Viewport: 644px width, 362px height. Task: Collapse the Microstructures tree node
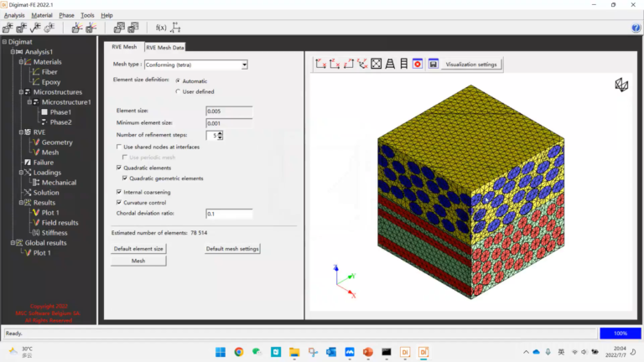(21, 92)
